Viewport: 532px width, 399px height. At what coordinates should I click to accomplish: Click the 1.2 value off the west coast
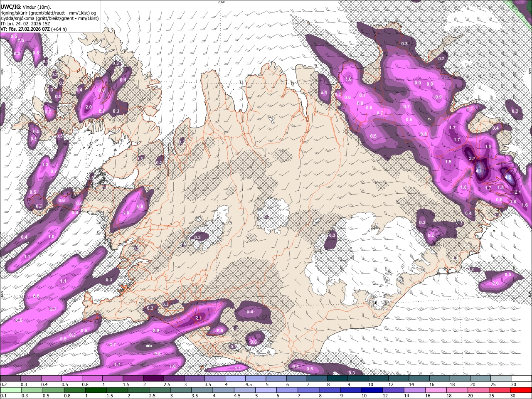pos(46,165)
